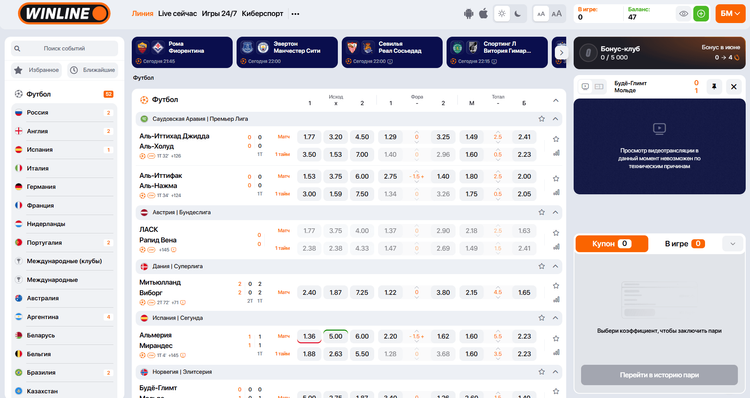Open the БМ account dropdown

(x=730, y=14)
